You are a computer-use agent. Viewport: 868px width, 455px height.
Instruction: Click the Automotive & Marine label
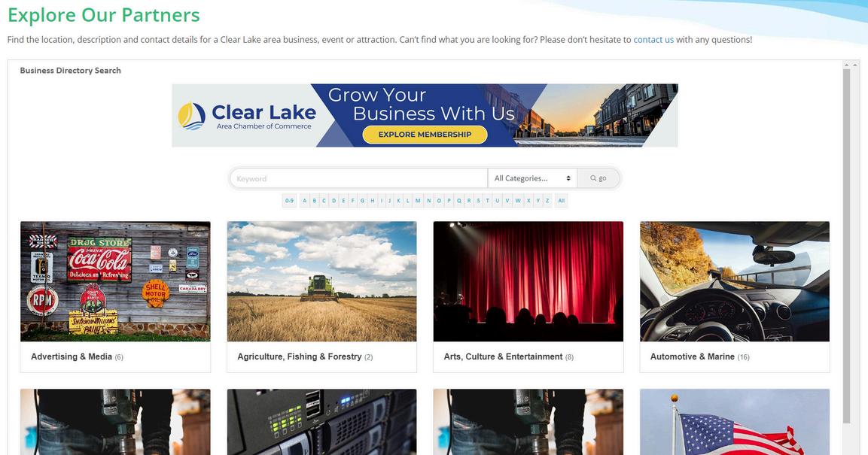692,356
